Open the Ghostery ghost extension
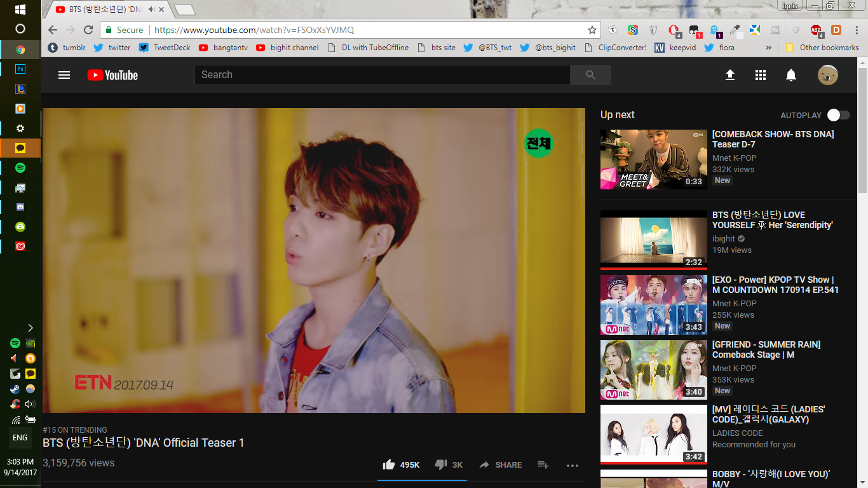 (714, 30)
